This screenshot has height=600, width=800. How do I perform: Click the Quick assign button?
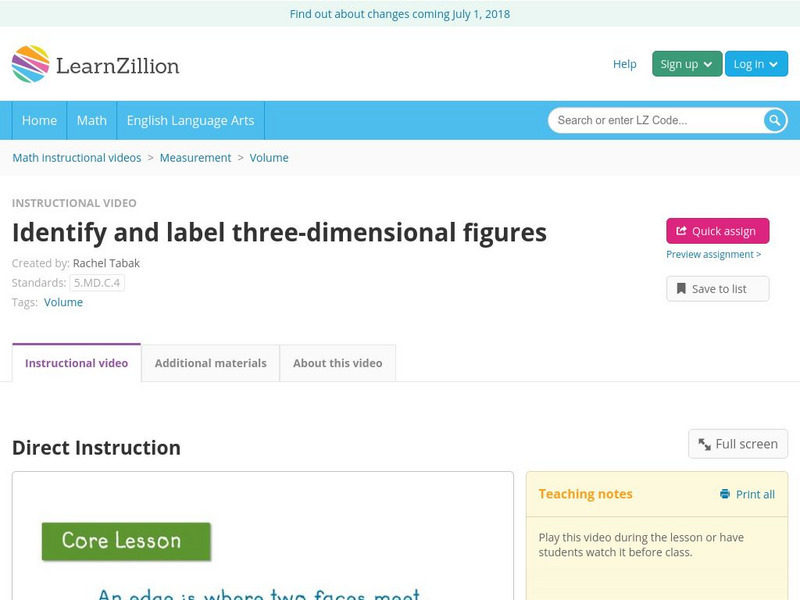717,230
